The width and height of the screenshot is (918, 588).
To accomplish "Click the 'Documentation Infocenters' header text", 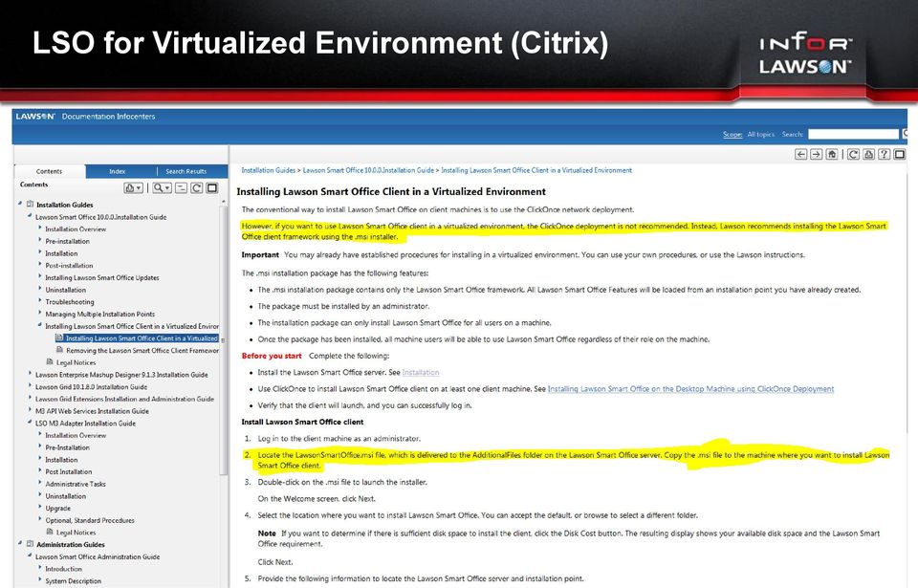I will coord(108,117).
